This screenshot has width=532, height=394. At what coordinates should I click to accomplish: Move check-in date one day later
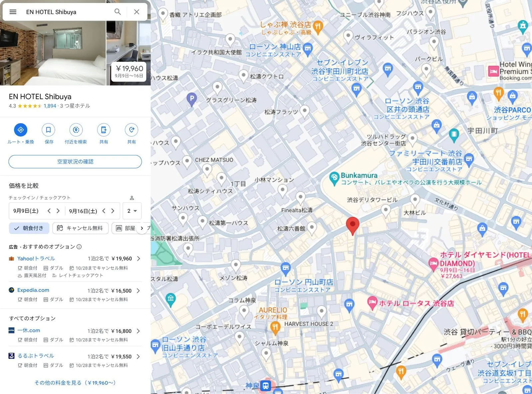point(58,211)
